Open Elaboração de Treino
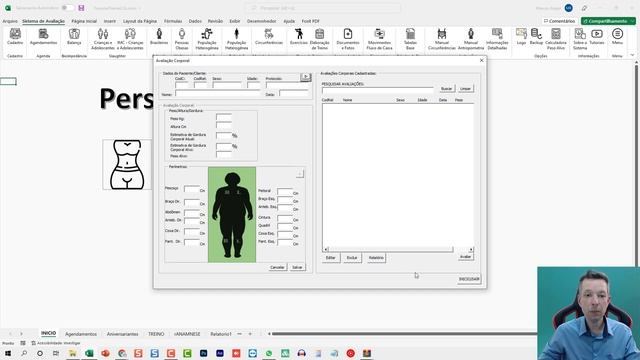The width and height of the screenshot is (640, 360). click(x=320, y=39)
